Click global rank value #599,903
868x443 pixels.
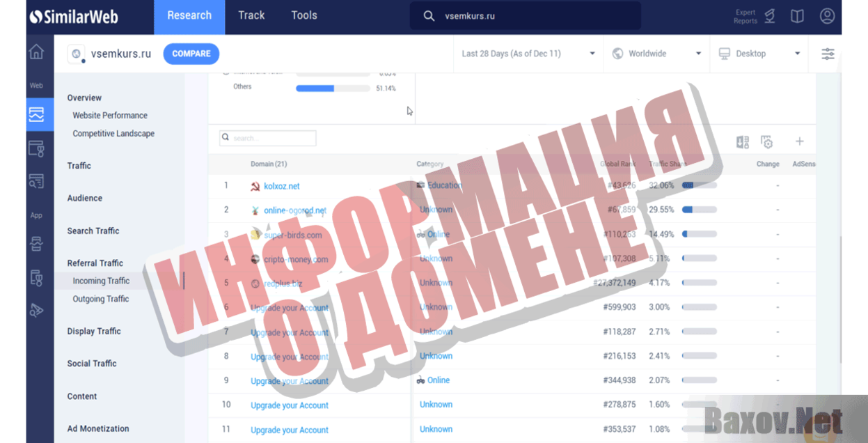tap(620, 307)
